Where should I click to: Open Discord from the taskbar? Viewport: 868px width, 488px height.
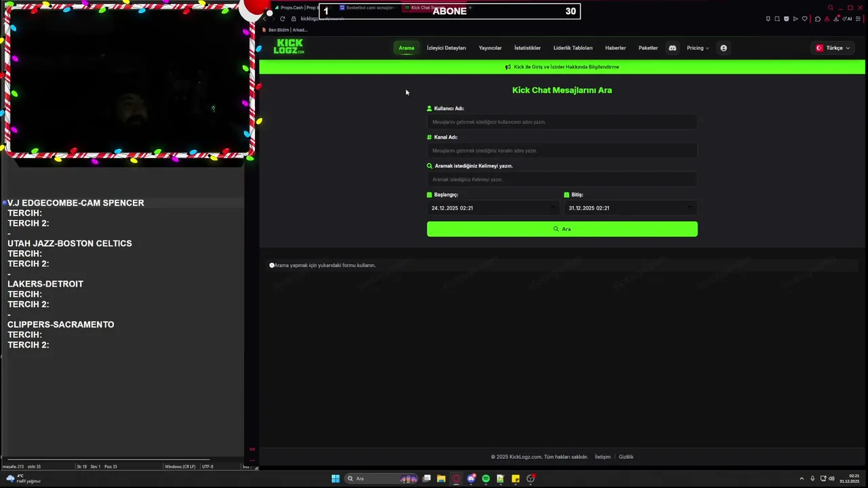pos(471,479)
